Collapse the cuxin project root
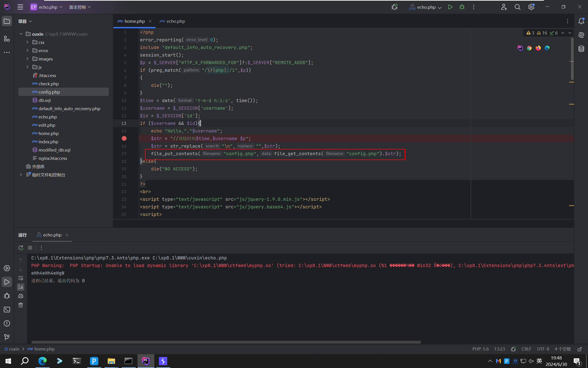Viewport: 588px width, 368px height. pos(21,34)
